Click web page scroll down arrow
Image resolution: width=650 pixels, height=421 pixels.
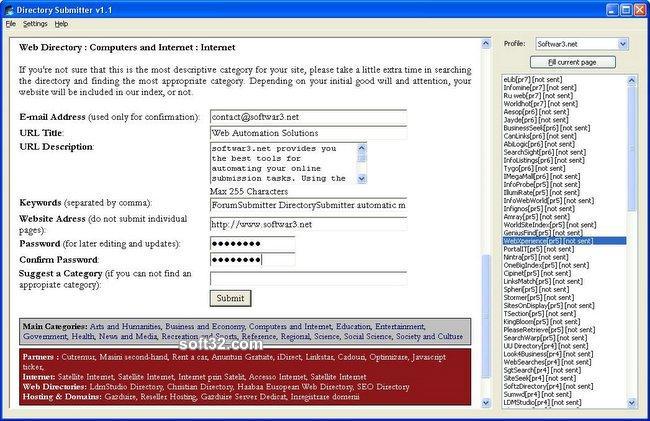click(486, 402)
